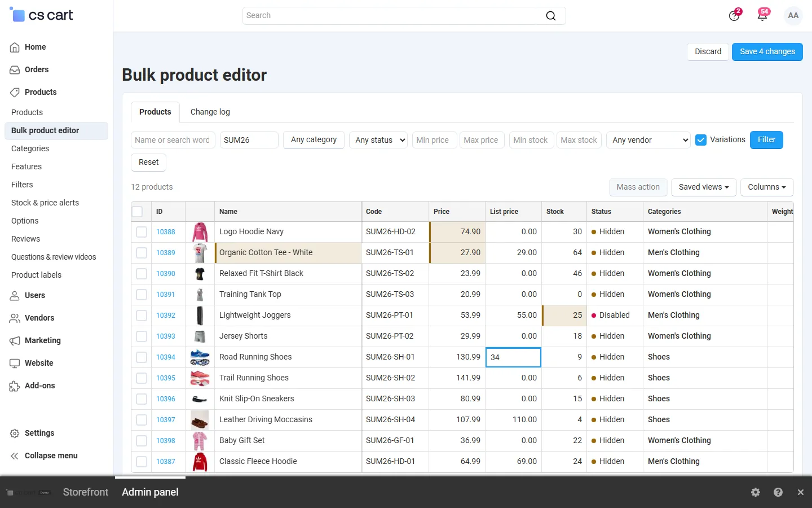Toggle the Variations checkbox
Viewport: 812px width, 508px height.
(x=701, y=140)
